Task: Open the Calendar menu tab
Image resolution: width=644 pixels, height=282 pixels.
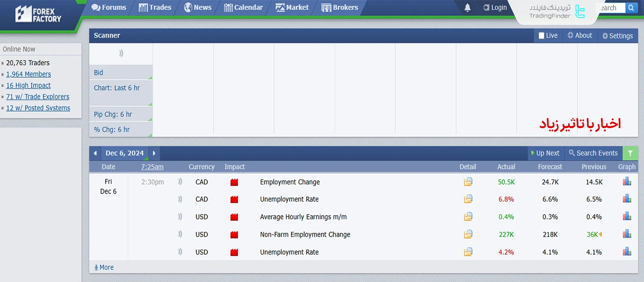Action: click(x=243, y=8)
